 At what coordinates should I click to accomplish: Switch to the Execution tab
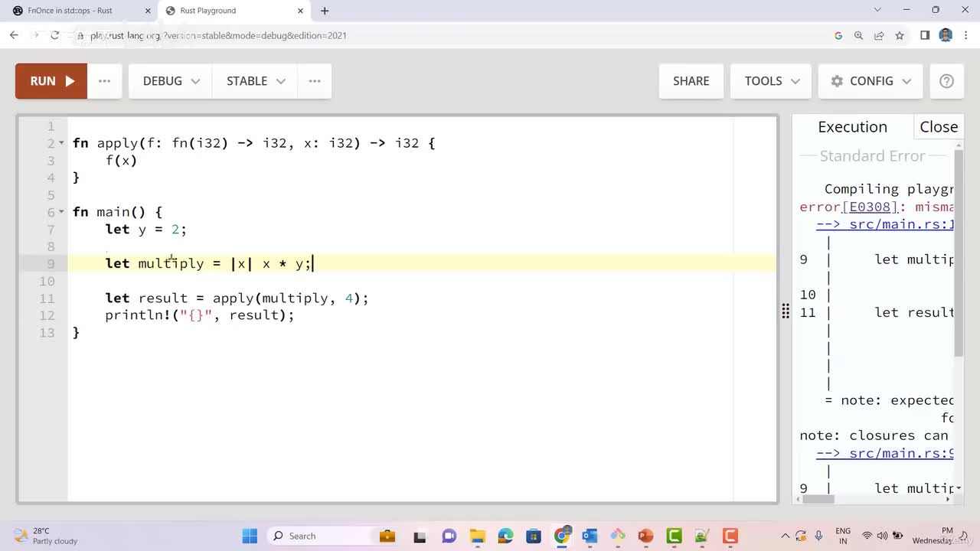click(852, 127)
